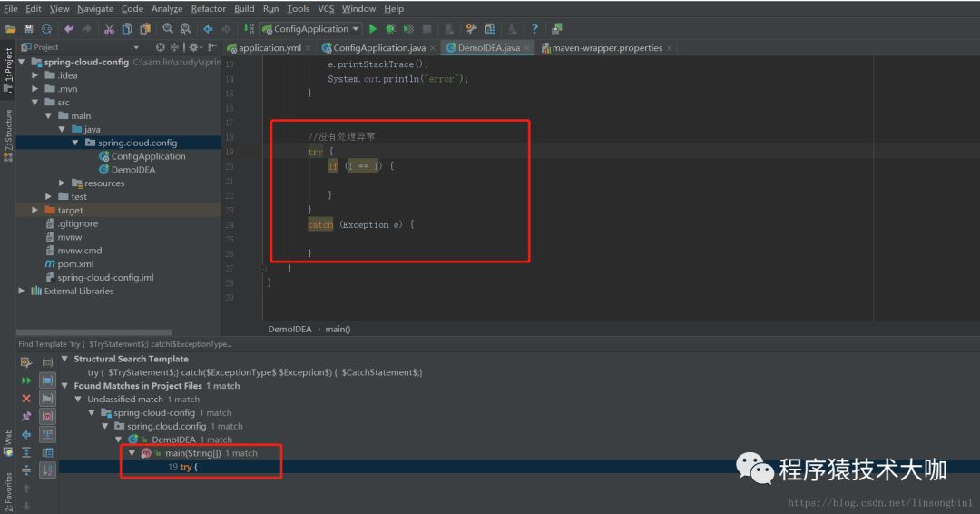
Task: Collapse the src folder
Action: point(35,103)
